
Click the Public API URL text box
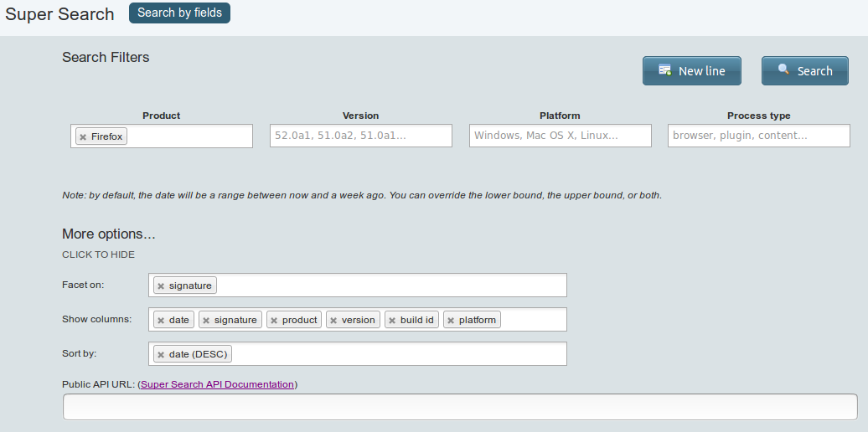click(x=460, y=407)
